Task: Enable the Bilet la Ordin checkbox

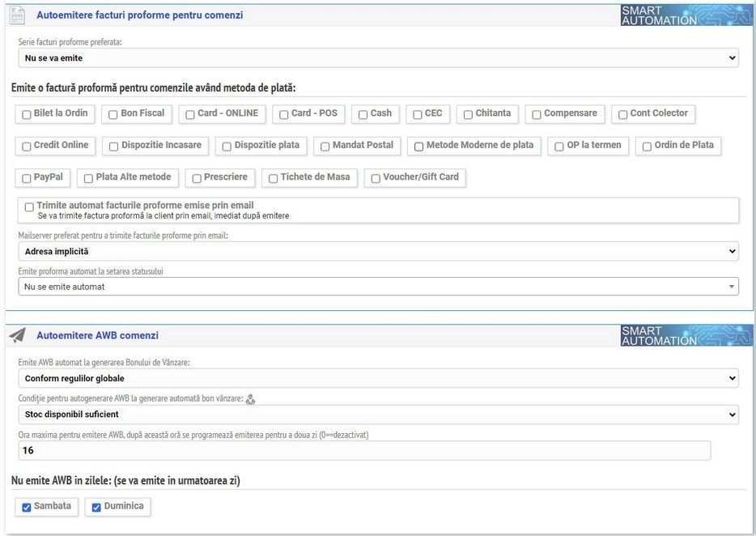Action: (x=28, y=114)
